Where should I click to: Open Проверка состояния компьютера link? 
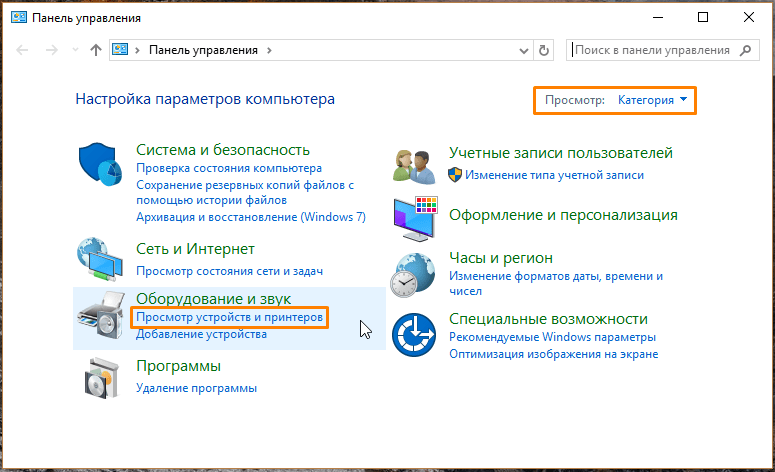(x=229, y=168)
